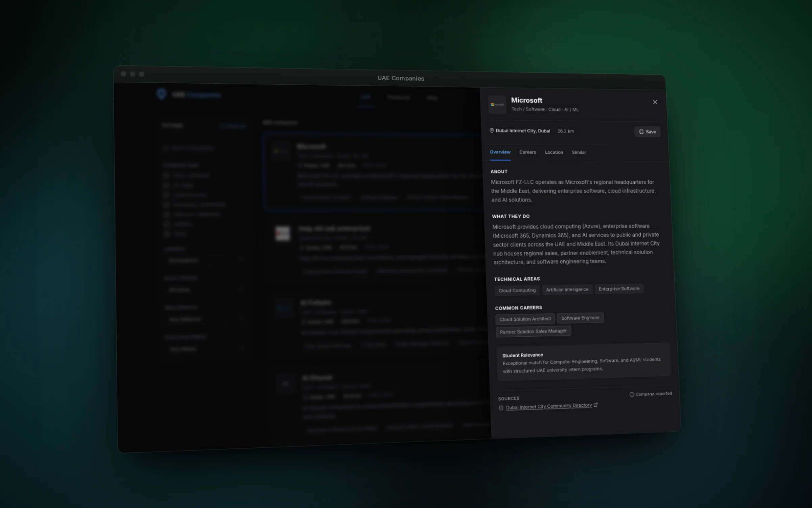Click the 26.2 km distance value

pos(566,131)
